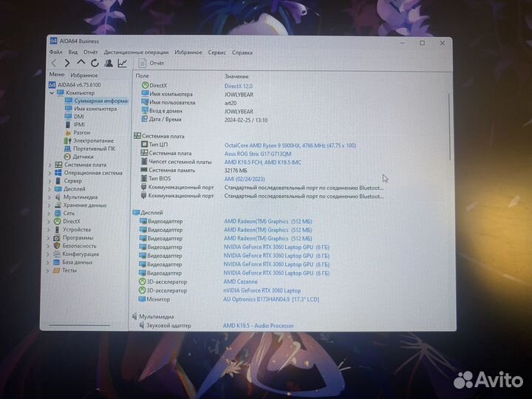Image resolution: width=532 pixels, height=399 pixels.
Task: Click the horizontal scrollbar under the tree
Action: pos(79,325)
